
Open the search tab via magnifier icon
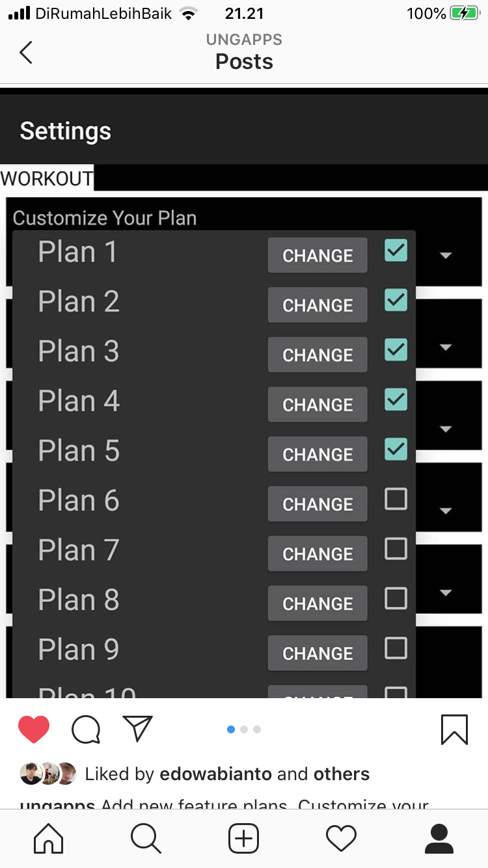pyautogui.click(x=146, y=839)
